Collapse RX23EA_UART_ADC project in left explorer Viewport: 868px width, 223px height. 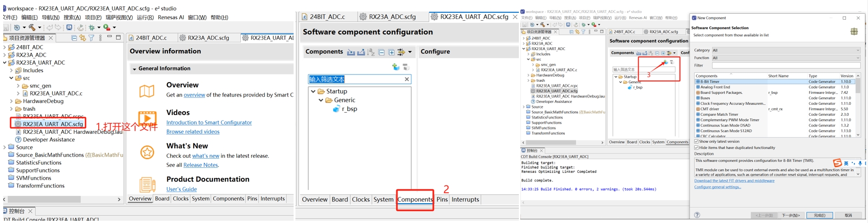coord(5,63)
